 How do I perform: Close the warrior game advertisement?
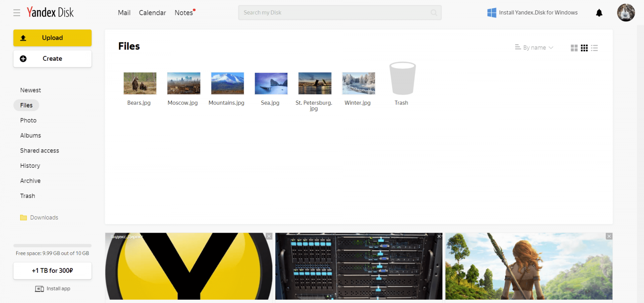coord(609,236)
